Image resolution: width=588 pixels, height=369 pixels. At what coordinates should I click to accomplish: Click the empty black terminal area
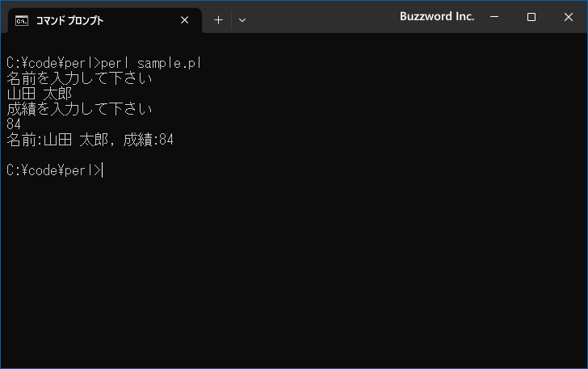coord(294,270)
